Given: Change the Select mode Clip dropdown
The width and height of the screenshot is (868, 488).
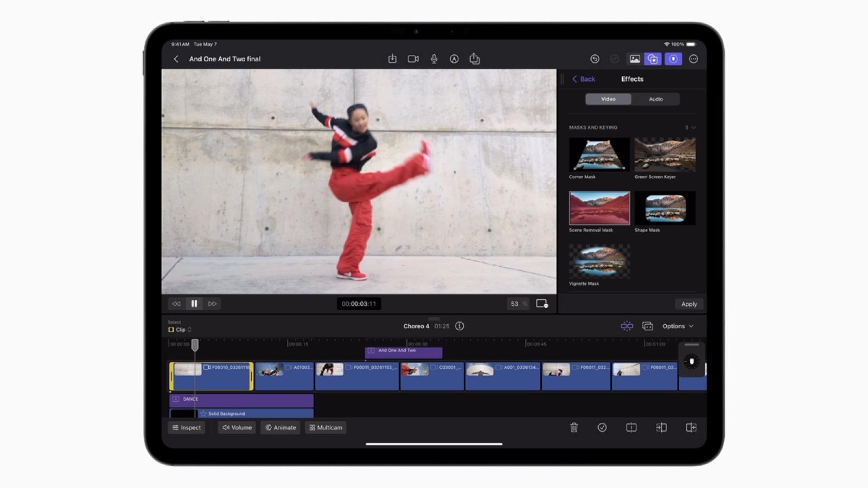Looking at the screenshot, I should coord(180,330).
